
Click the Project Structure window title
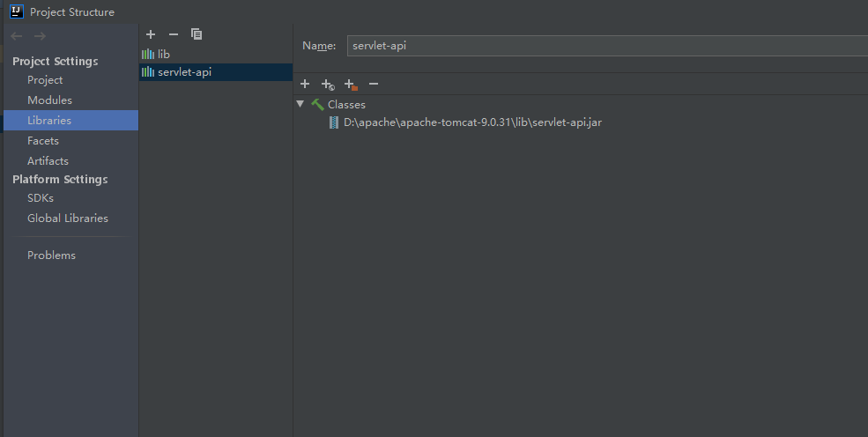coord(72,12)
